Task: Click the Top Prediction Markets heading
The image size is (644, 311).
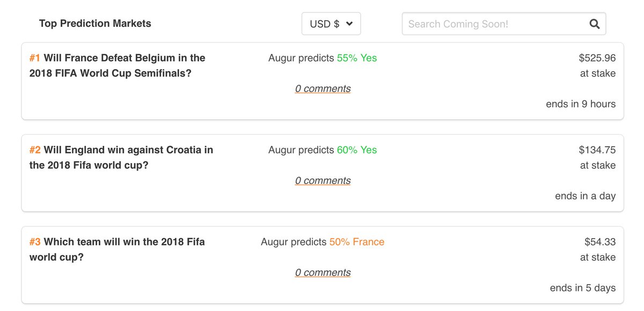Action: 95,24
